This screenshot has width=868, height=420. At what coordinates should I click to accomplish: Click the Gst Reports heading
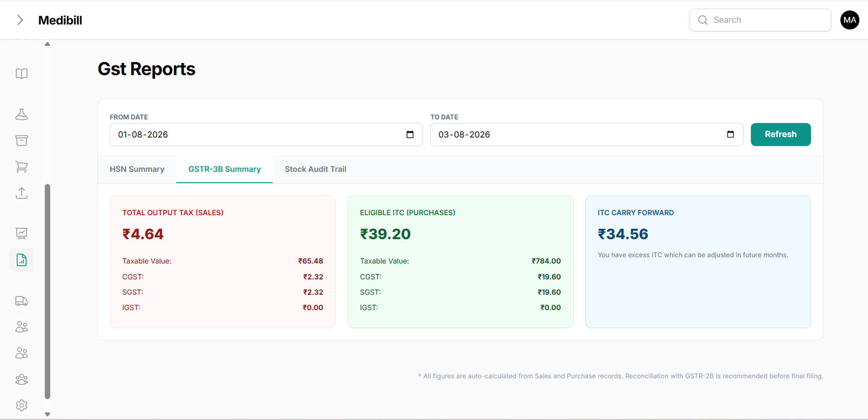146,69
